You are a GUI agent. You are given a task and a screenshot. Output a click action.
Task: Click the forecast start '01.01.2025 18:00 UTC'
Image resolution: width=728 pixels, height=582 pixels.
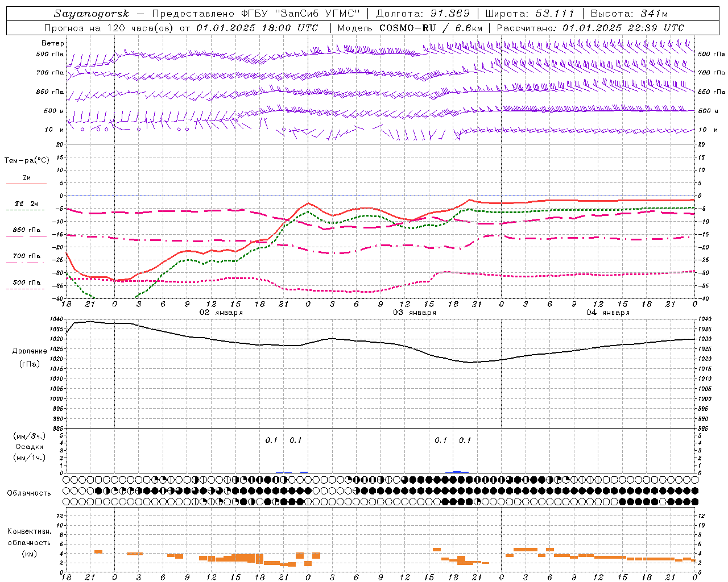coord(257,28)
